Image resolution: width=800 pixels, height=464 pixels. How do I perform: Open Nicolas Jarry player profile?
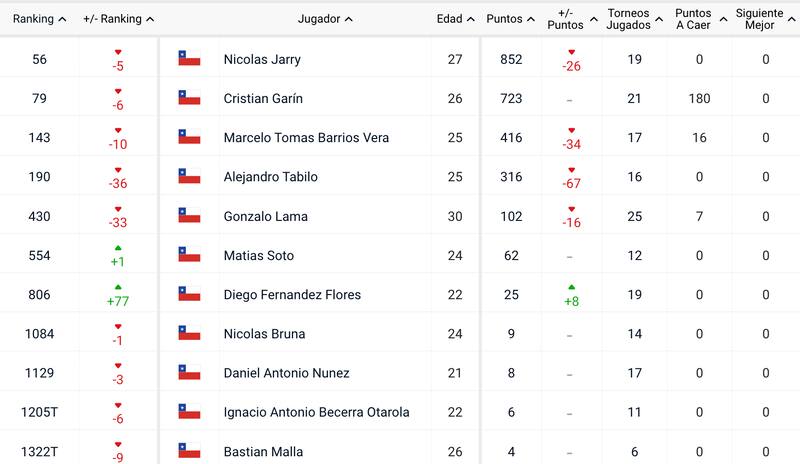click(x=262, y=59)
